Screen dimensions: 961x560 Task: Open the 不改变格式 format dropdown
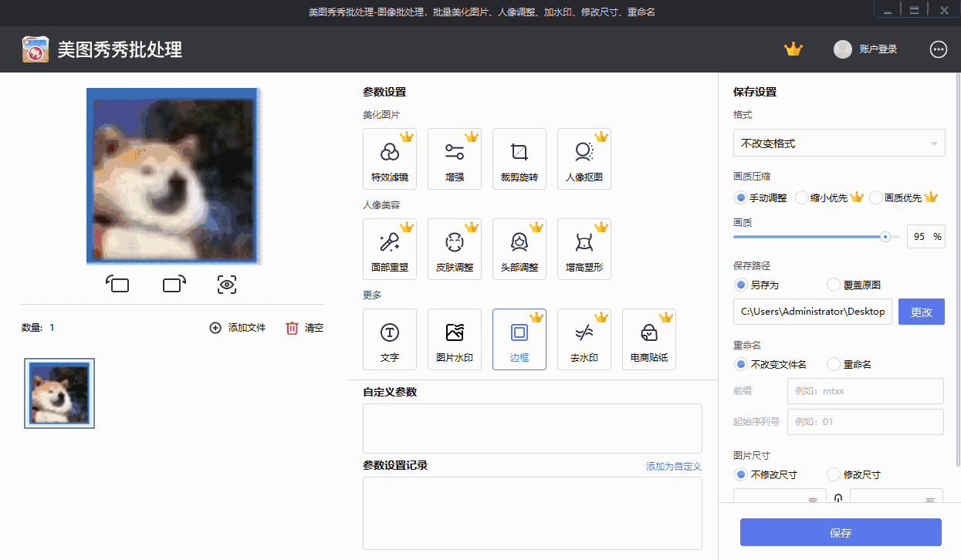[x=839, y=143]
